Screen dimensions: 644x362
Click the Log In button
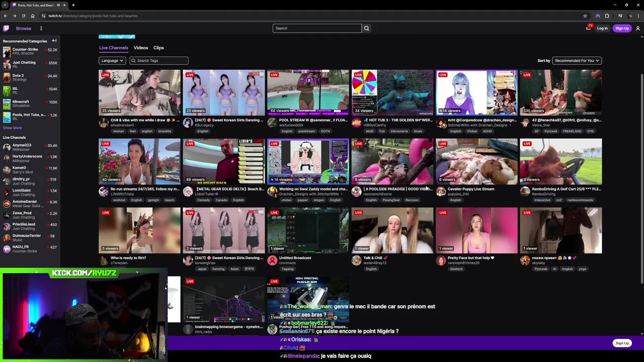(602, 28)
